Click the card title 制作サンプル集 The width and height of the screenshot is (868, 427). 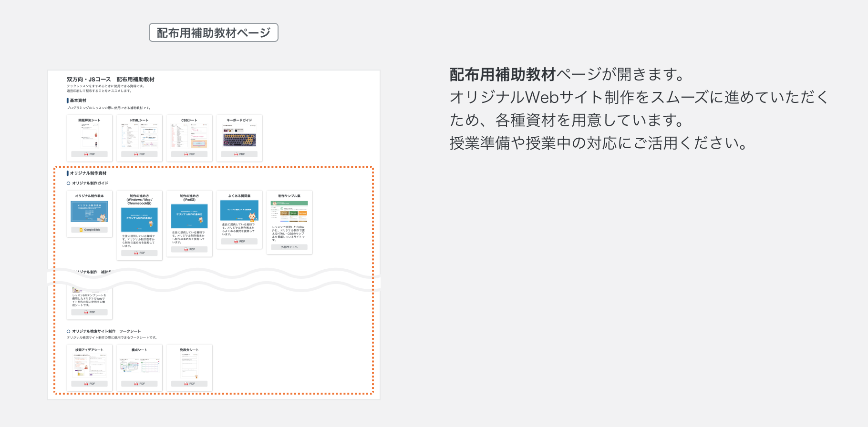[289, 196]
